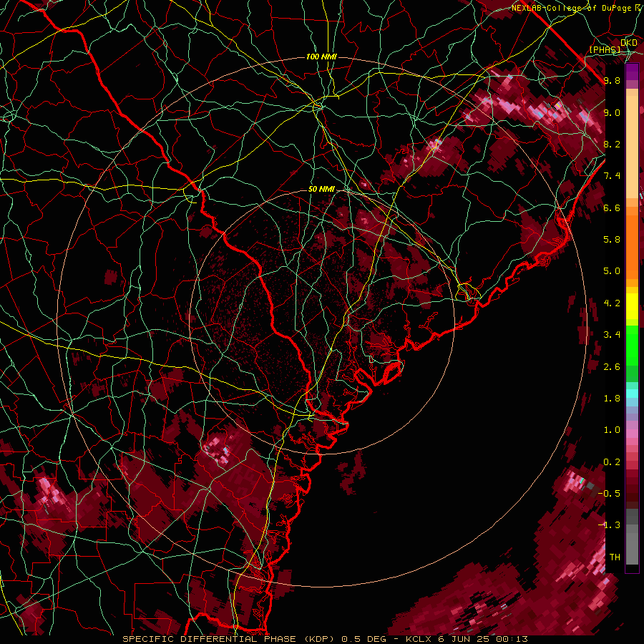Click the "[PHAS]" units label

[x=605, y=49]
